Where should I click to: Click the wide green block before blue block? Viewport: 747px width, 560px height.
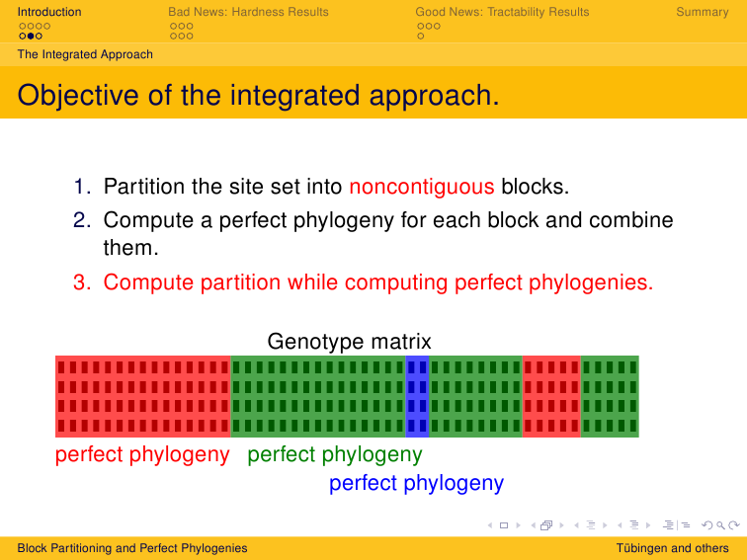tap(318, 396)
